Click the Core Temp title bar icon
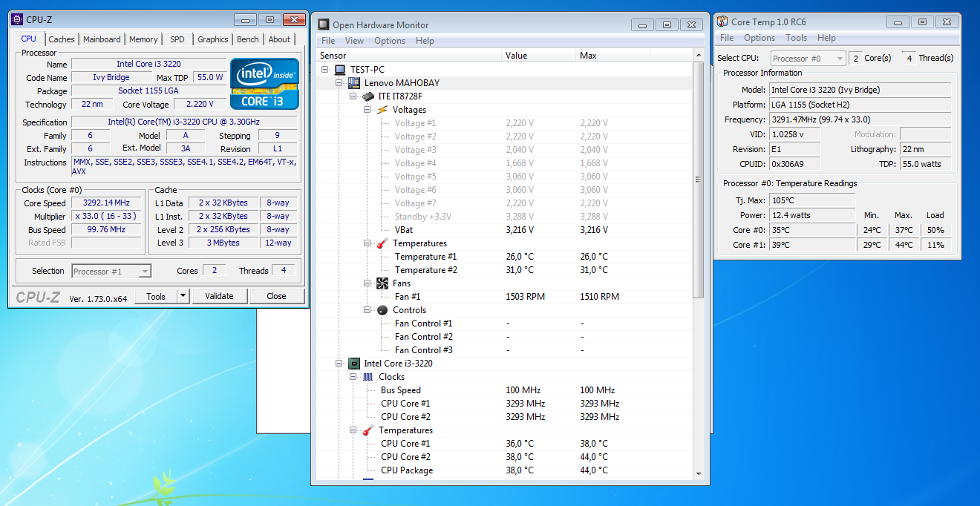This screenshot has height=506, width=980. [722, 22]
